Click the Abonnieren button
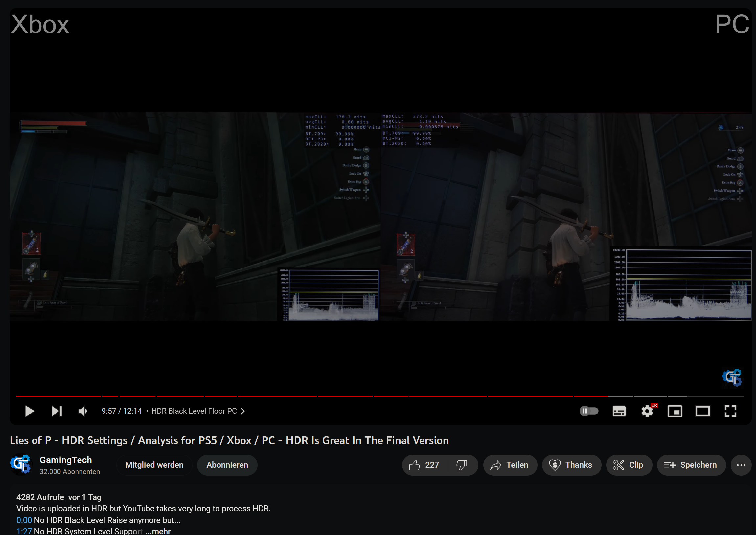 tap(227, 465)
